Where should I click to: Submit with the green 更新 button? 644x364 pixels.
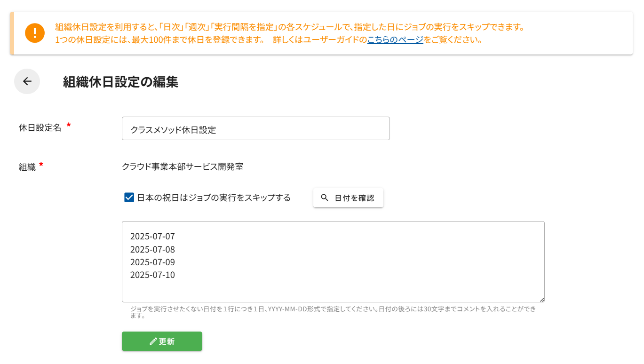(x=162, y=341)
